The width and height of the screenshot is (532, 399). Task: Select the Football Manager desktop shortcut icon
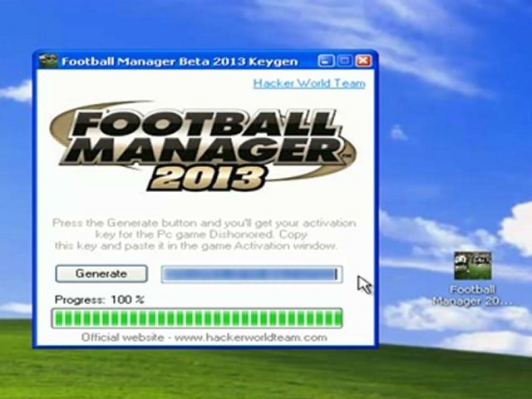point(473,267)
